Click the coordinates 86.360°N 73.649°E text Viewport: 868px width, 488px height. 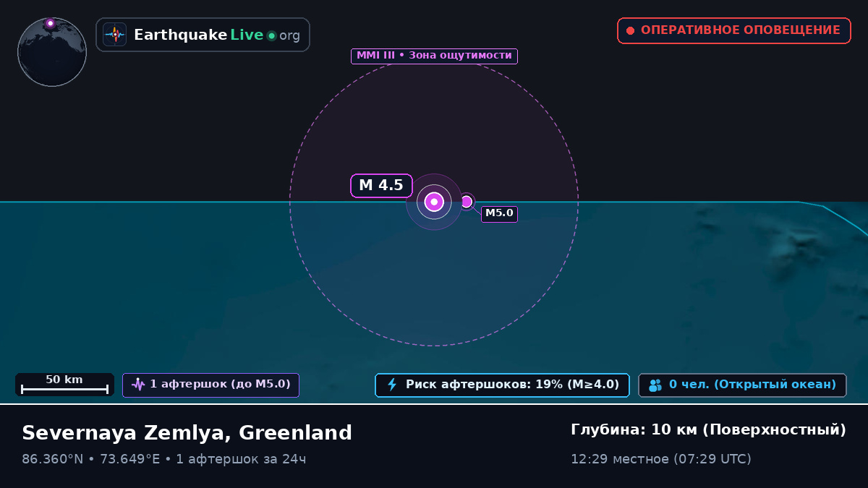pyautogui.click(x=90, y=459)
